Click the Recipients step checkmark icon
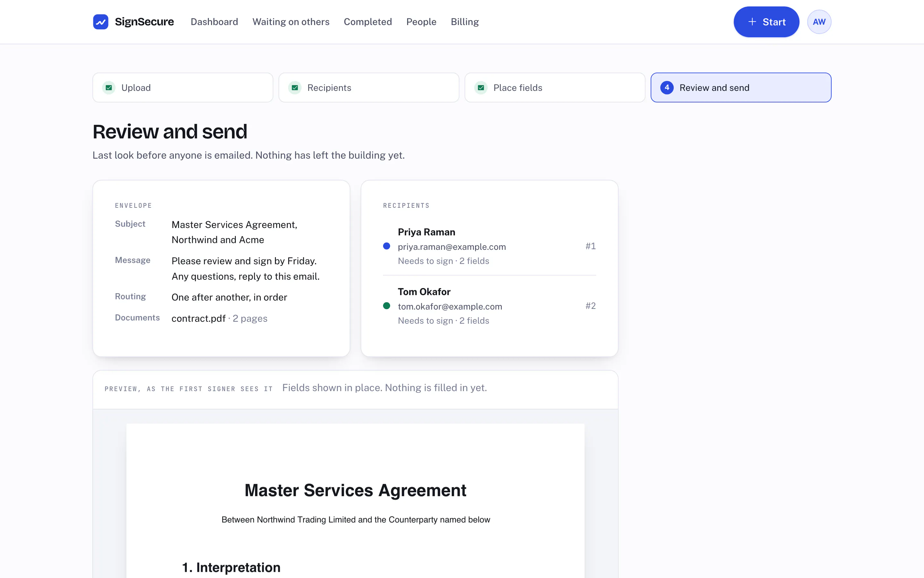This screenshot has width=924, height=578. click(295, 88)
